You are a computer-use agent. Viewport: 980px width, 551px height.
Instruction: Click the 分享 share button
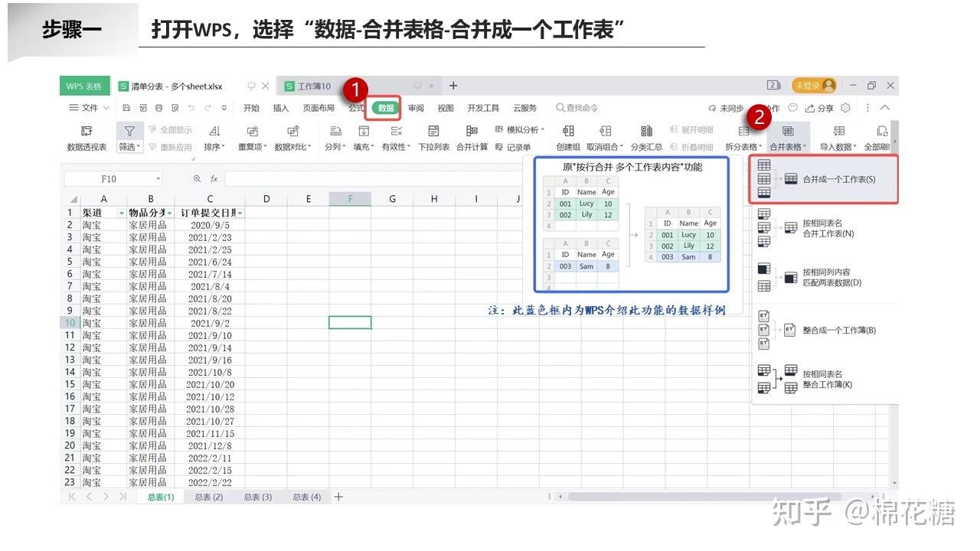(819, 108)
